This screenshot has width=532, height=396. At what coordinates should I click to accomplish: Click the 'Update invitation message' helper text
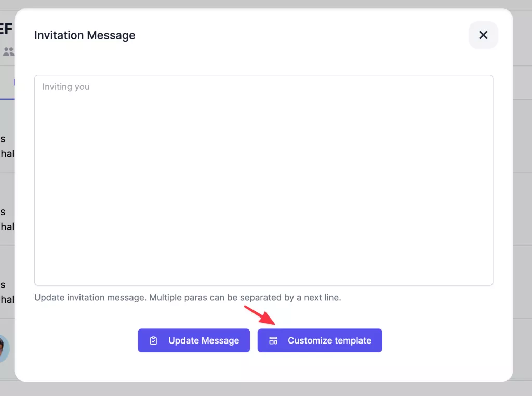[188, 298]
